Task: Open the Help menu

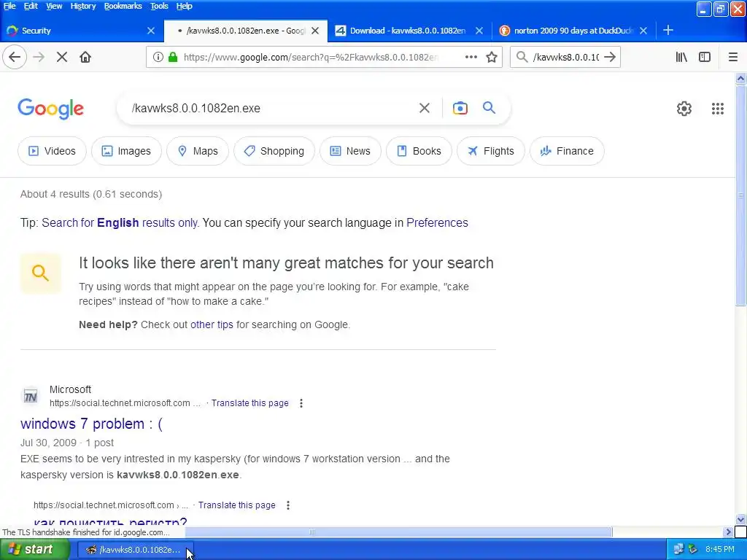Action: 185,6
